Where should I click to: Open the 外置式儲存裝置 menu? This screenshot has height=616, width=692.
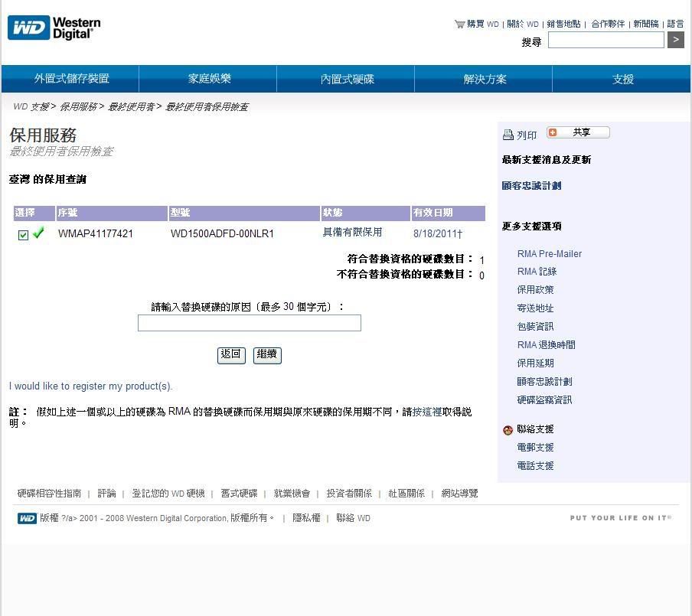pos(71,79)
